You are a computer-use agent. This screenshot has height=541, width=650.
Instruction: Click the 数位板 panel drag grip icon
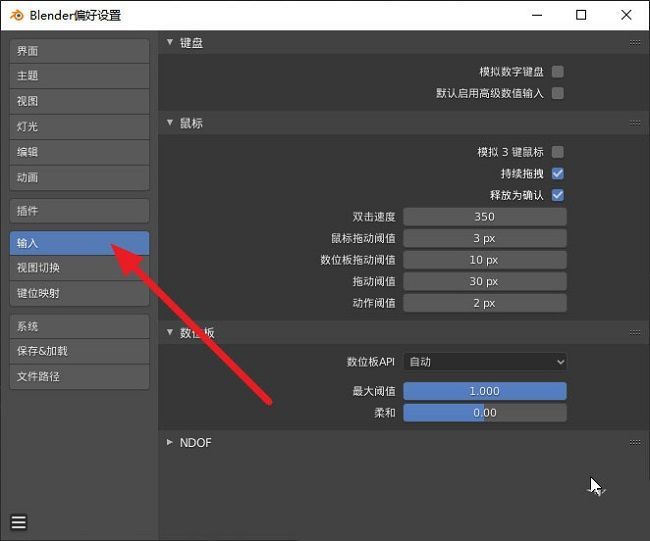[x=635, y=332]
